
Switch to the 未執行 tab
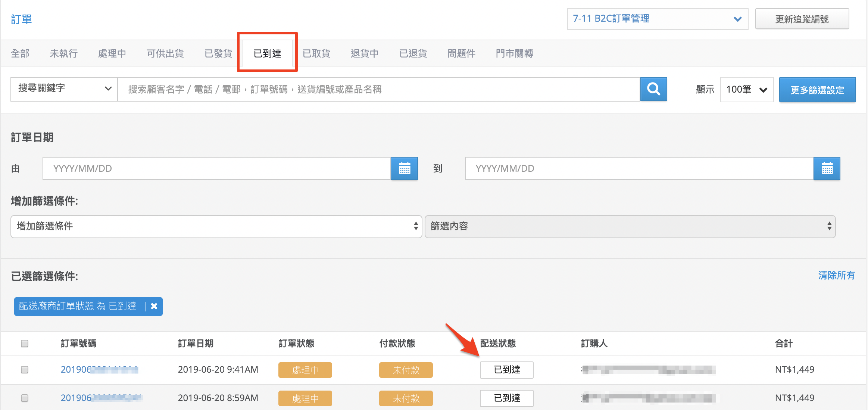pyautogui.click(x=64, y=53)
